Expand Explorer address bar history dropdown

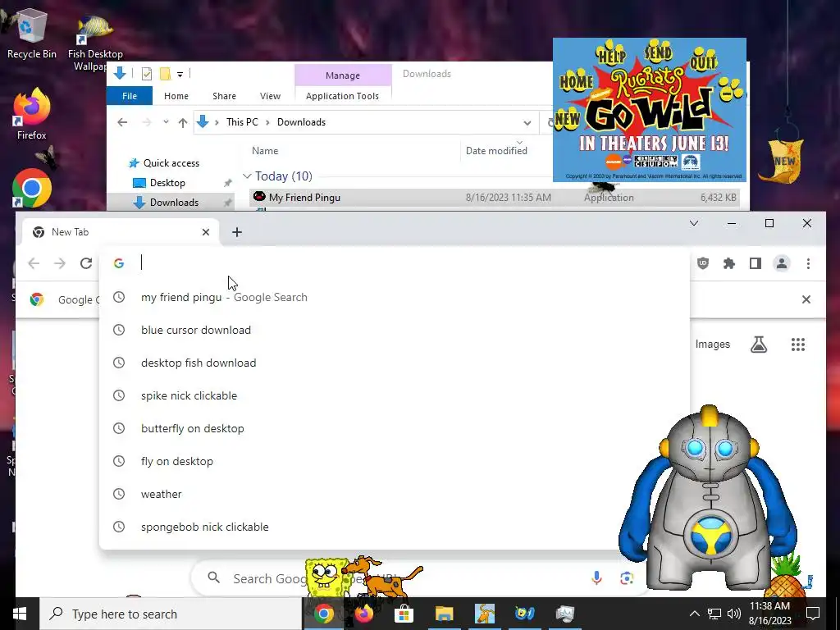tap(527, 123)
